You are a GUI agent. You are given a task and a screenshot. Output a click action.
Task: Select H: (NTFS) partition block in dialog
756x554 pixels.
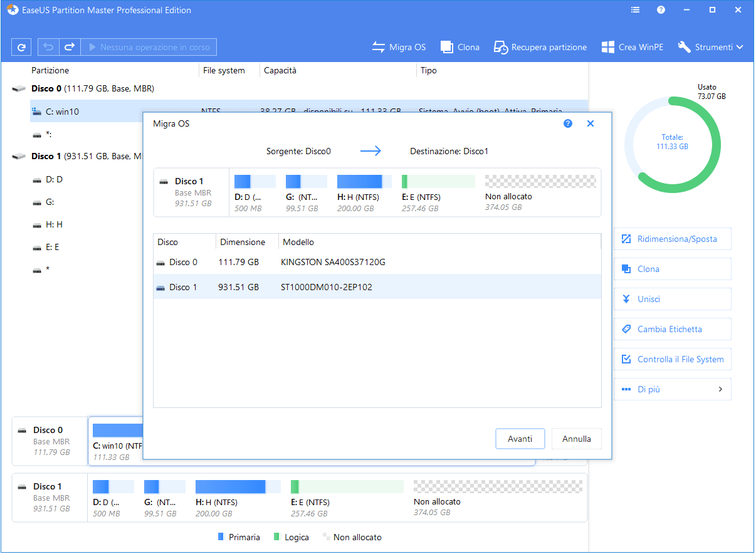click(x=364, y=192)
